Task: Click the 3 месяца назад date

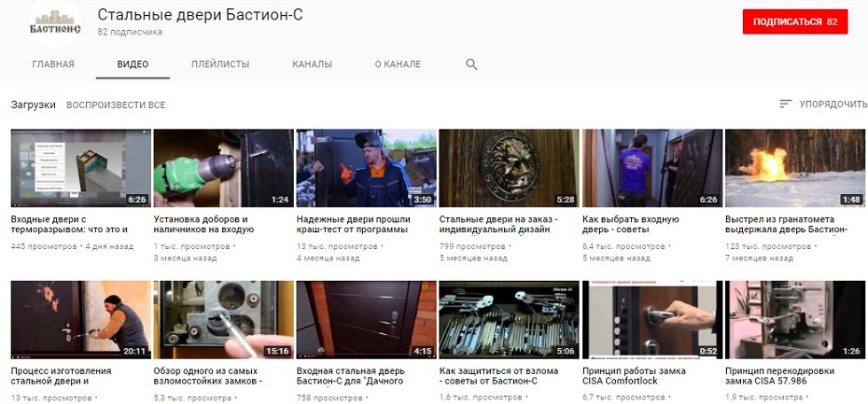Action: coord(185,258)
